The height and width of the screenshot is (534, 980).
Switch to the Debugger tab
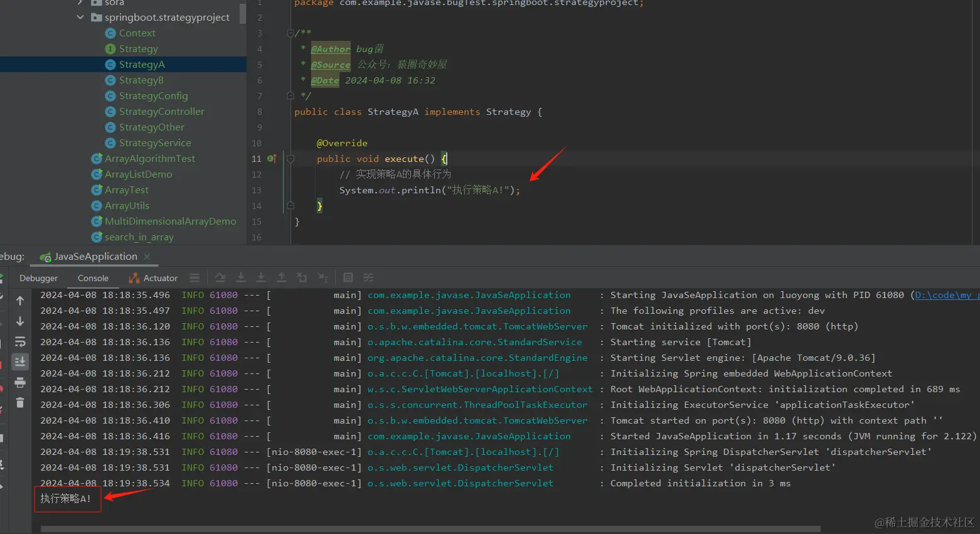pyautogui.click(x=38, y=278)
